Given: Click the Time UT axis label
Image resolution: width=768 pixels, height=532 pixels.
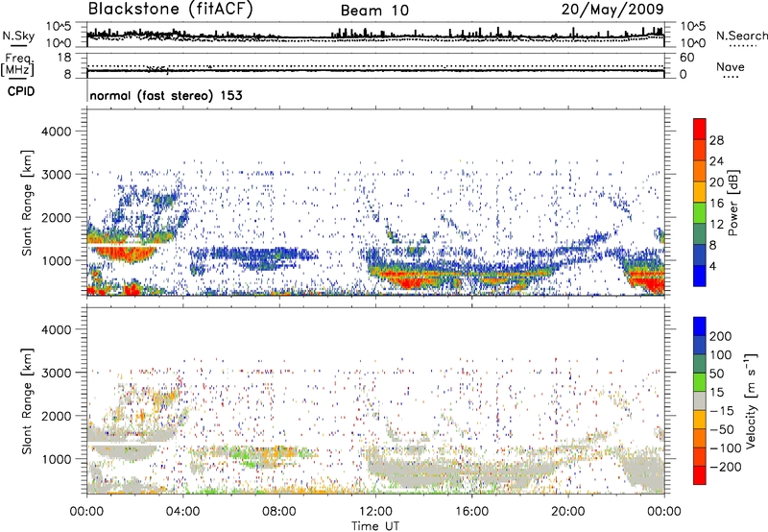Looking at the screenshot, I should point(375,525).
